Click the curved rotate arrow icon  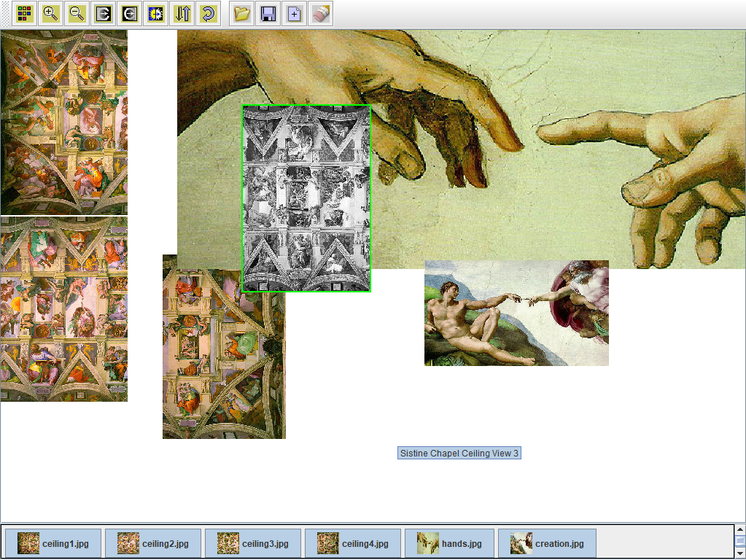[x=209, y=14]
